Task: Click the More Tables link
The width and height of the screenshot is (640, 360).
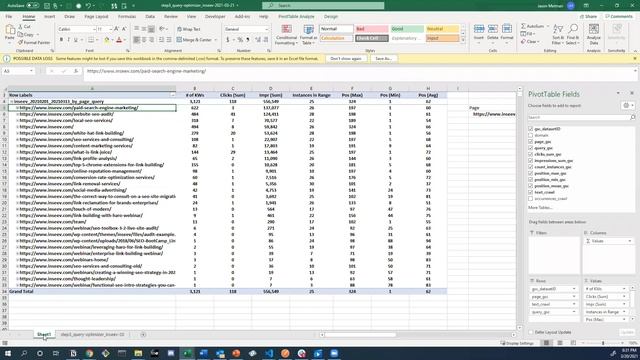Action: (540, 208)
